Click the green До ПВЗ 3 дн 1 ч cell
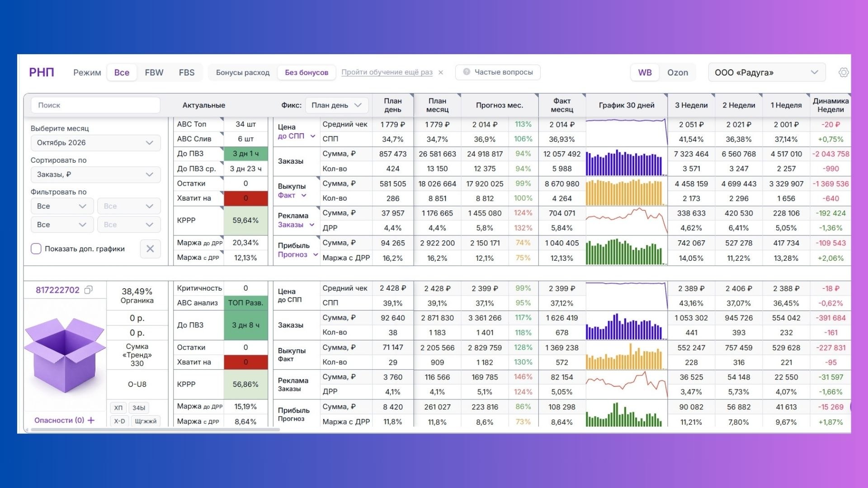Viewport: 868px width, 488px height. click(x=245, y=154)
